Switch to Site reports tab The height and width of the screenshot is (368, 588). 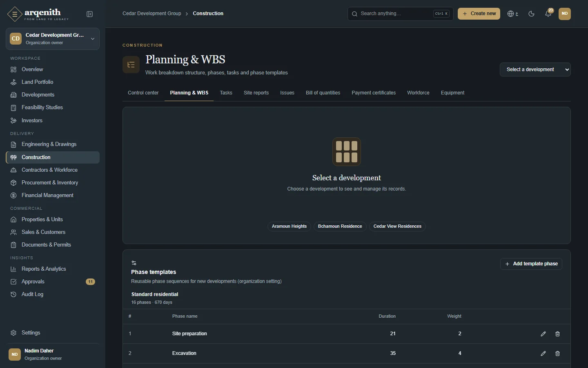(256, 93)
